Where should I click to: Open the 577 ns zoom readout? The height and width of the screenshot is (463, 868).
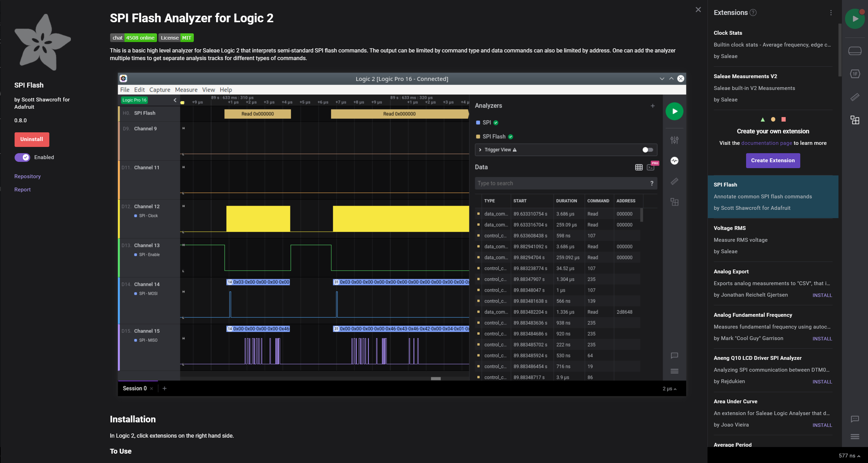(x=850, y=456)
